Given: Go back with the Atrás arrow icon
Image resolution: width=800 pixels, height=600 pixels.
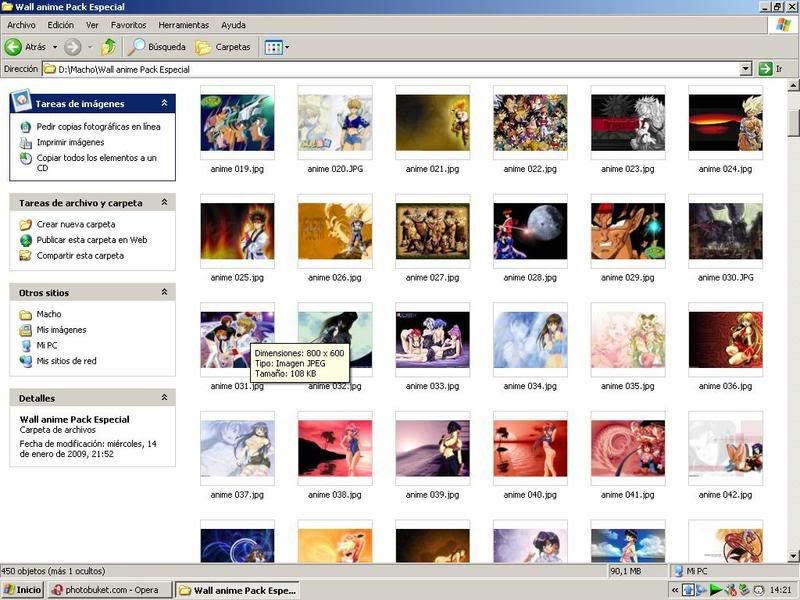Looking at the screenshot, I should [x=13, y=47].
